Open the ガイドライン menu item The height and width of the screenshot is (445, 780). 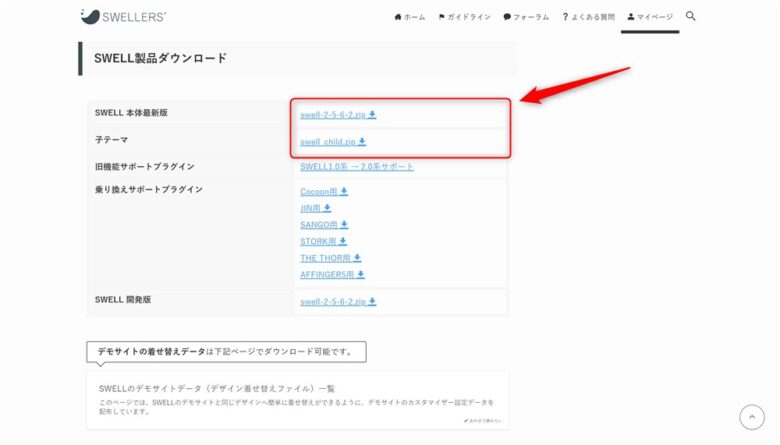[465, 17]
